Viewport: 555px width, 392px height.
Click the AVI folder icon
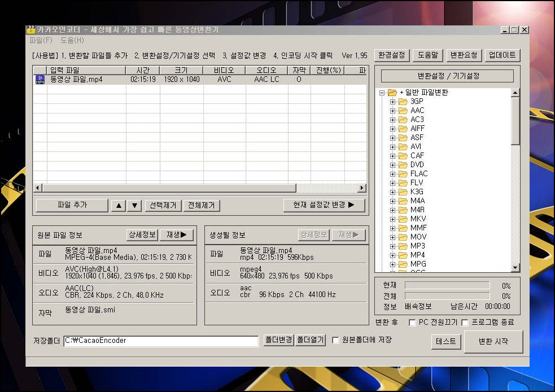[403, 147]
